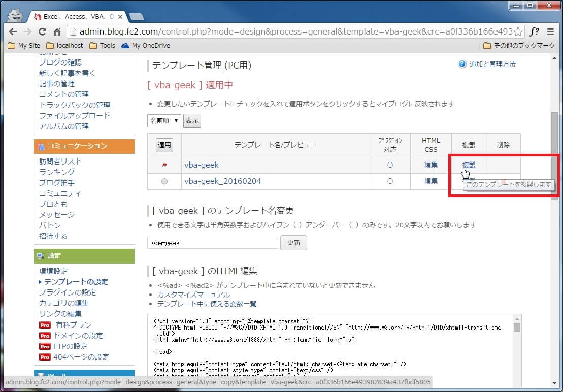Image resolution: width=563 pixels, height=392 pixels.
Task: Click the 適用 button in the table header
Action: [164, 145]
